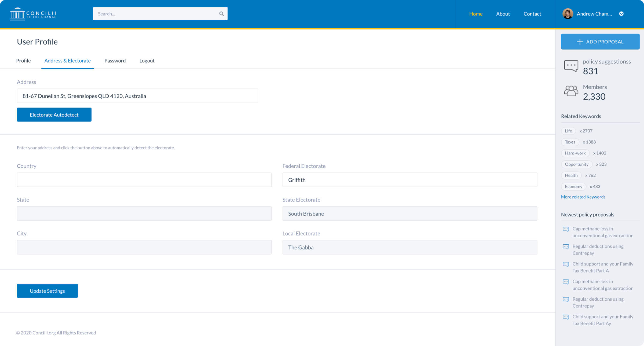Open second Regular deductions using Centrepay link
644x346 pixels.
tap(598, 303)
